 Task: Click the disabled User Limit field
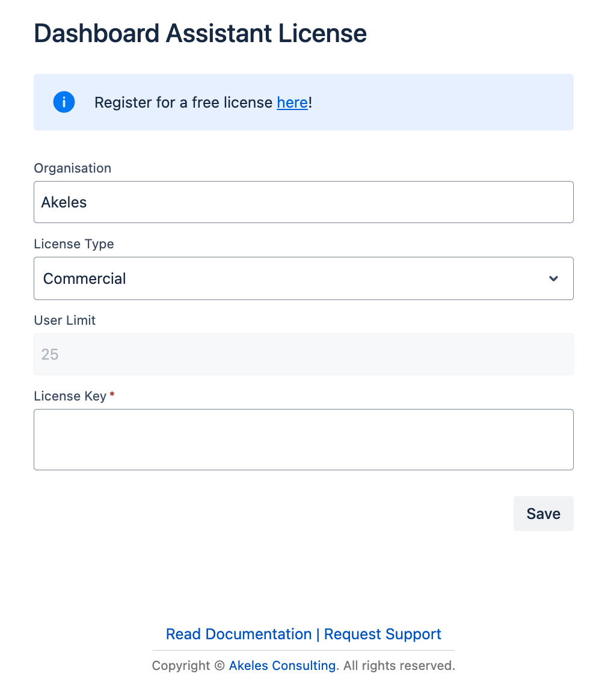tap(303, 354)
